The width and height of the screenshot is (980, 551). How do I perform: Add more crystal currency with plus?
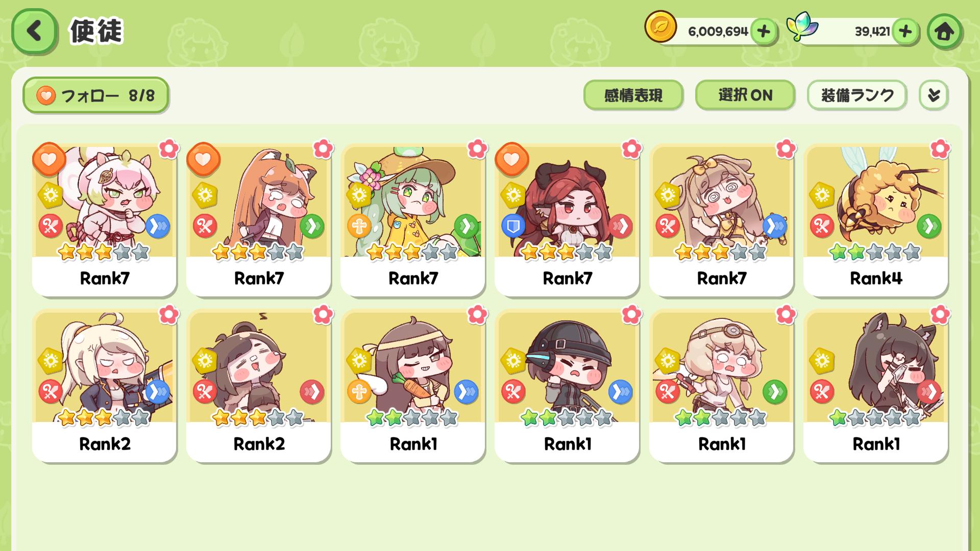click(905, 32)
